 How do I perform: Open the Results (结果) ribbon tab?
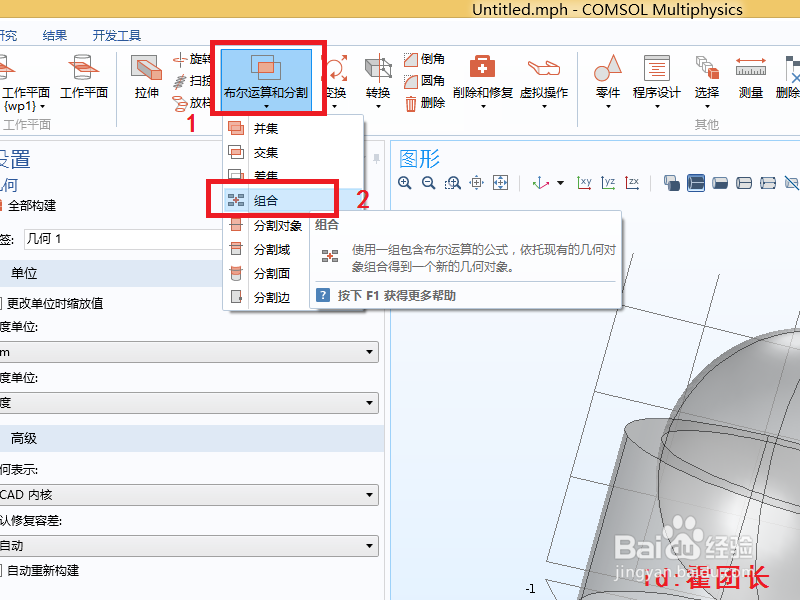55,36
